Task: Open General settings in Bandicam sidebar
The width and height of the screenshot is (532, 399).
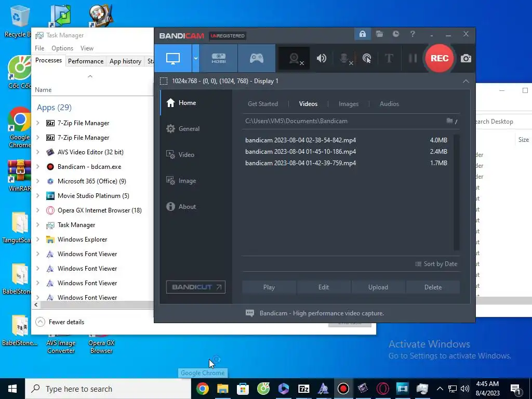Action: (x=196, y=129)
